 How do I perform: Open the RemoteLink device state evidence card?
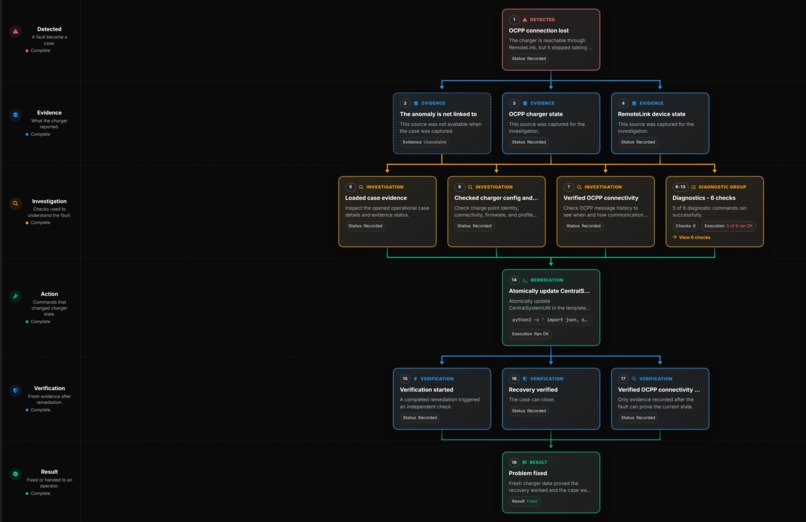pos(660,123)
